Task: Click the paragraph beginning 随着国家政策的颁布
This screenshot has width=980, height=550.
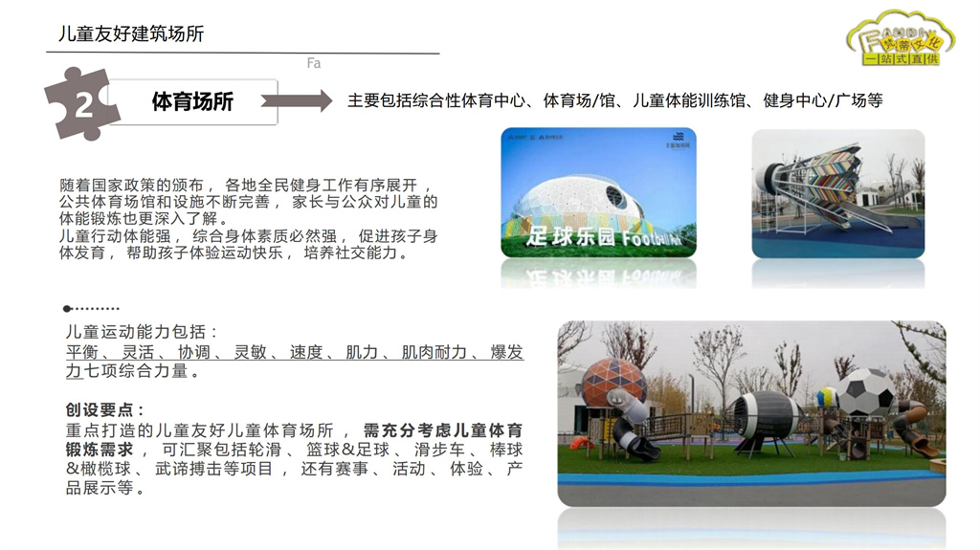Action: coord(249,219)
